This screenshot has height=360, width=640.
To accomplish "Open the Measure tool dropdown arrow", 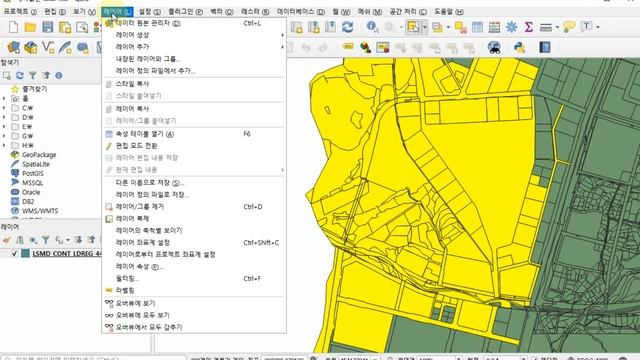I will click(x=557, y=27).
